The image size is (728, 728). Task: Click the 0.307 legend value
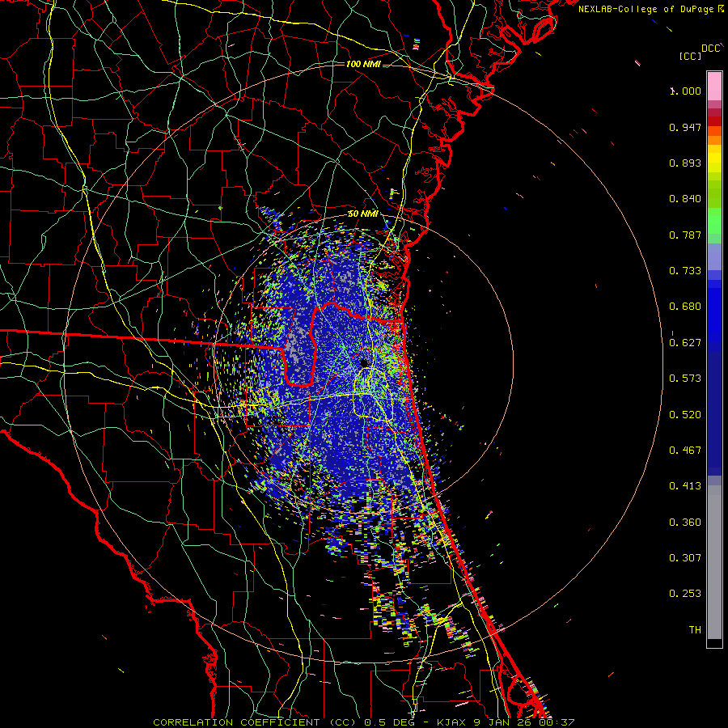click(685, 558)
